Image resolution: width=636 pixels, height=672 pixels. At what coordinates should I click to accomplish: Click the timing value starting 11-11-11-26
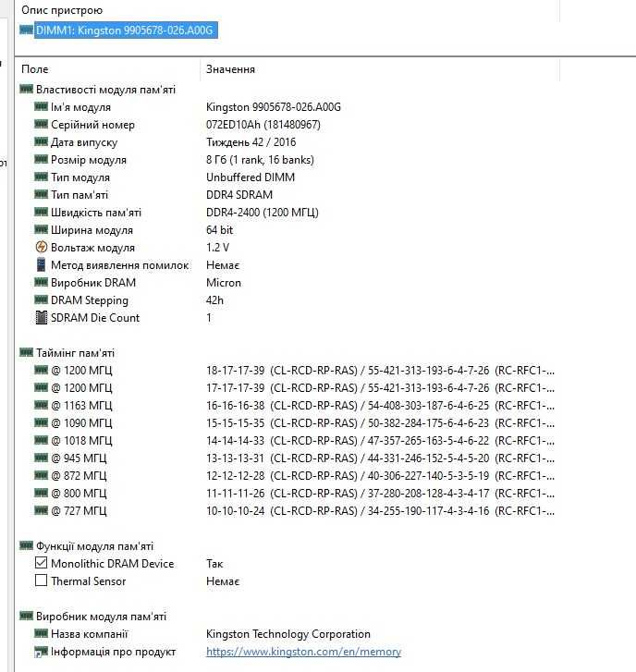(x=380, y=494)
